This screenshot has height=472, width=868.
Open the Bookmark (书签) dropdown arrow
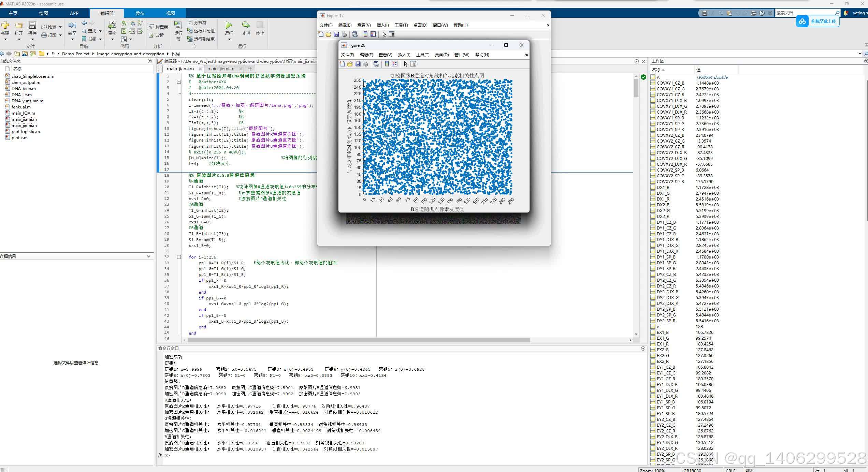point(100,39)
